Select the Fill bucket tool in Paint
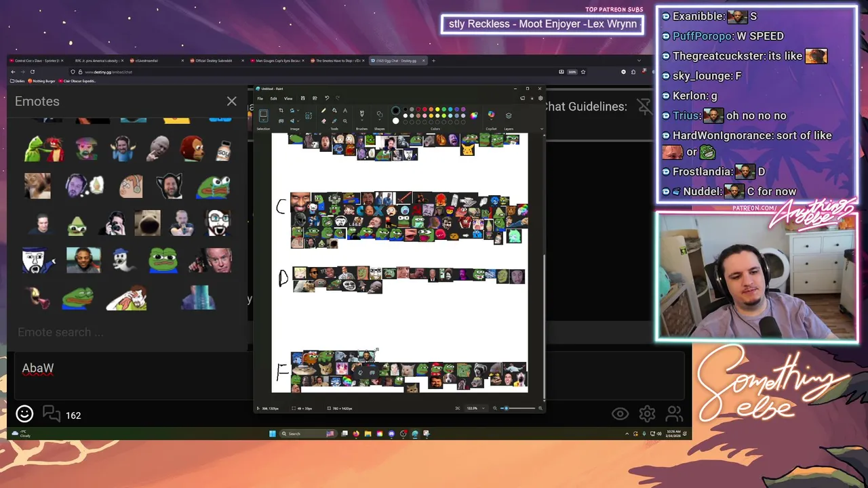 [x=334, y=110]
